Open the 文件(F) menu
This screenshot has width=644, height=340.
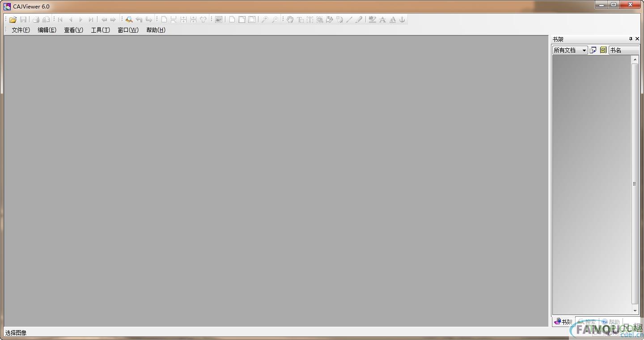[21, 30]
